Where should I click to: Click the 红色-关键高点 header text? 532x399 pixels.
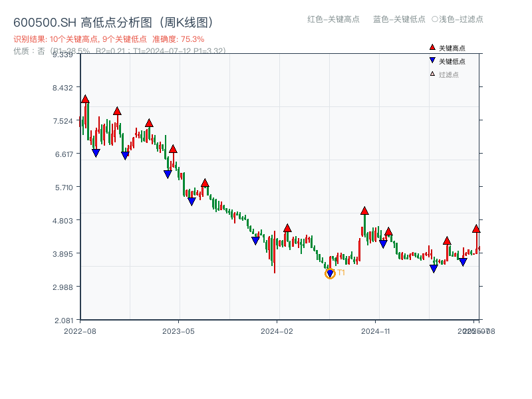[x=333, y=19]
